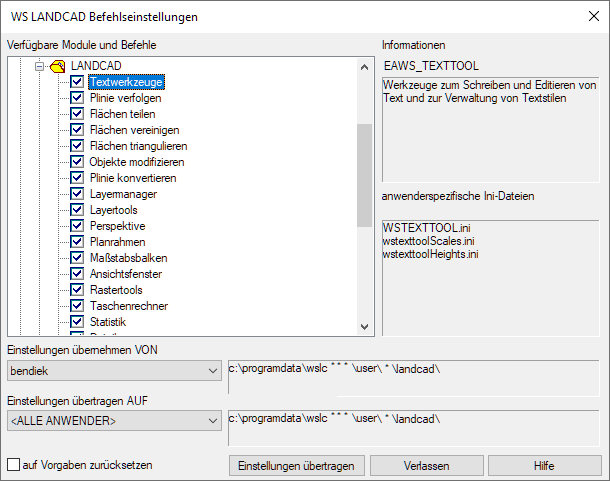Check 'auf Vorgaben zurücksetzen' option
This screenshot has width=610, height=481.
click(x=14, y=465)
